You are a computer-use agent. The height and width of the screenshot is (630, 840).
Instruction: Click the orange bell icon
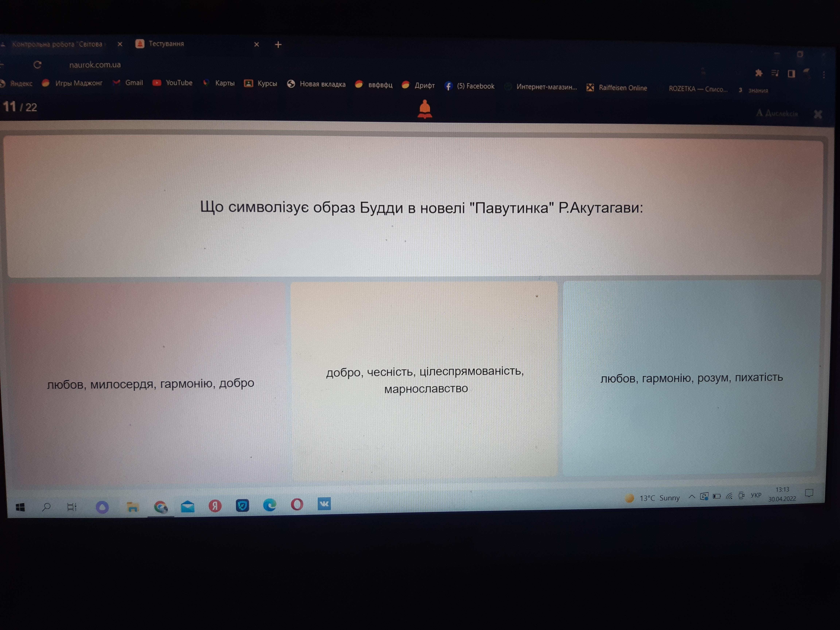(x=425, y=109)
